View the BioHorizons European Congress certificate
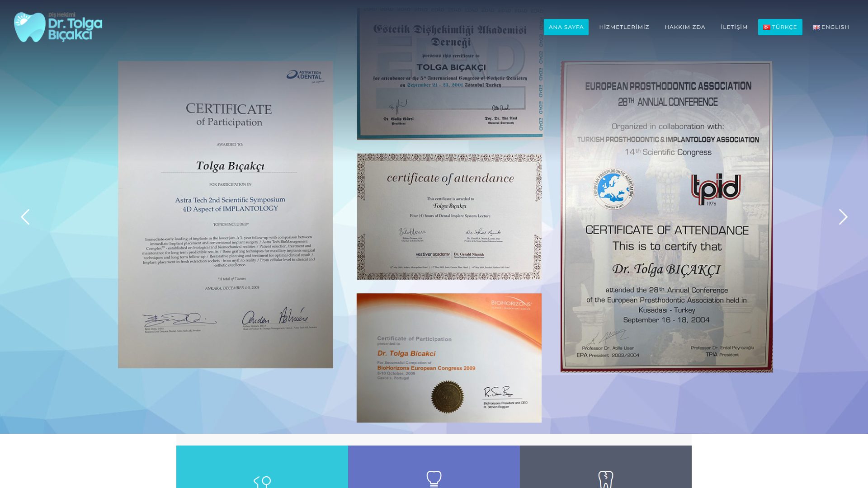 coord(449,358)
